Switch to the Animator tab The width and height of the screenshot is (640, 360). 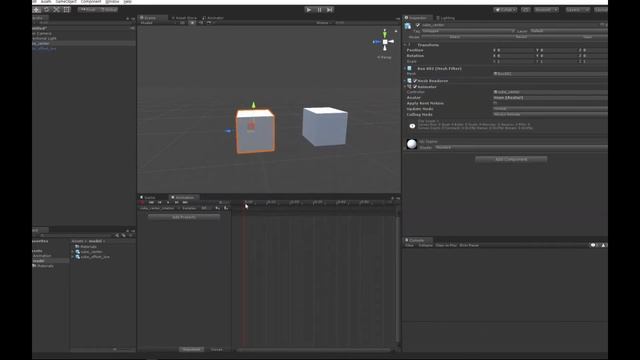(x=213, y=18)
